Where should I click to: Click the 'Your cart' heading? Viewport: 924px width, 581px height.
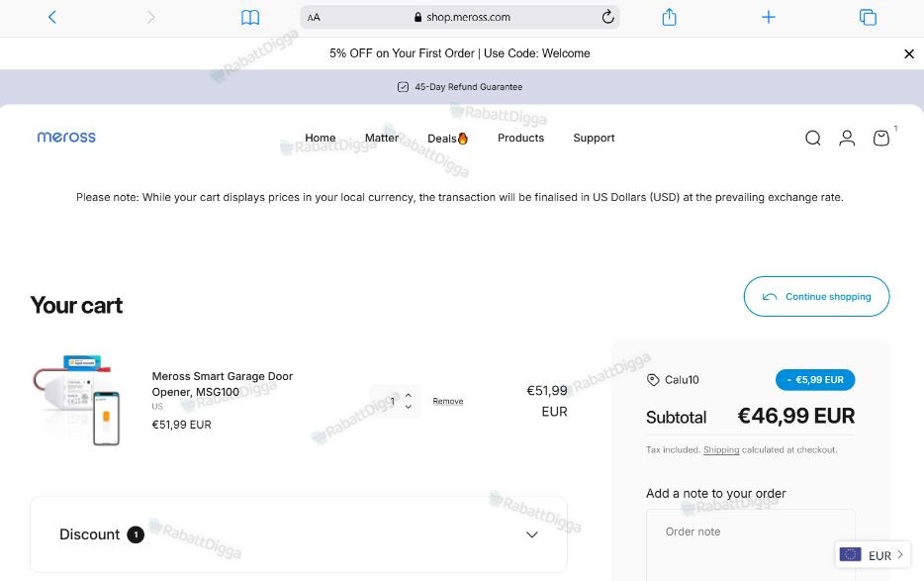click(76, 306)
